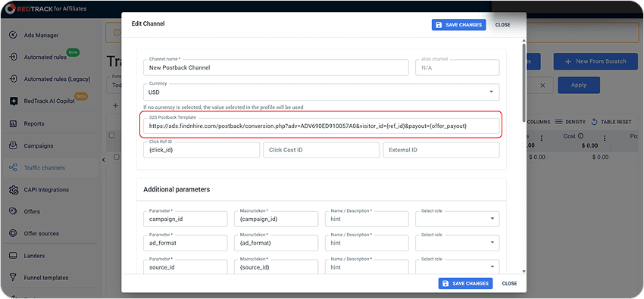This screenshot has width=644, height=299.
Task: Edit the hint description for campaign_id
Action: [367, 219]
